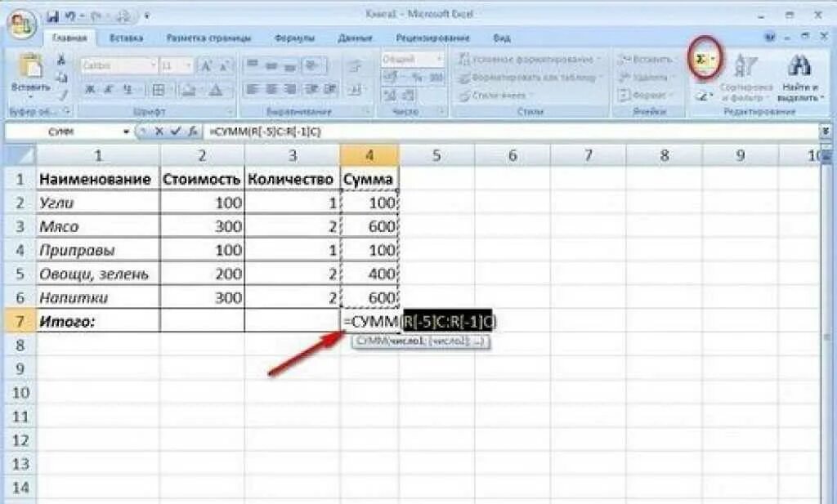Open the Help question mark icon
This screenshot has width=837, height=504.
tap(769, 38)
